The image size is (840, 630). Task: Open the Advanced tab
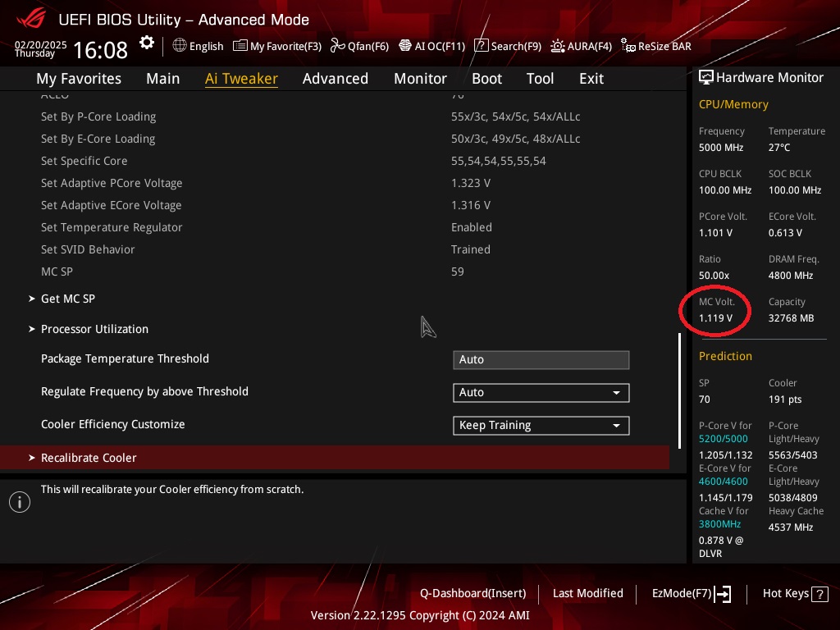(336, 78)
